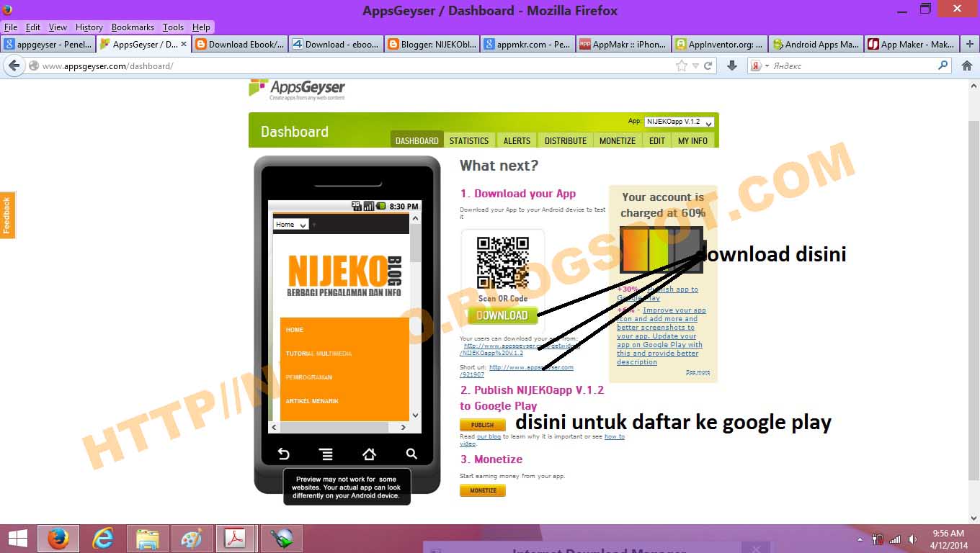Switch to the STATISTICS tab
Viewport: 980px width, 553px height.
click(469, 140)
